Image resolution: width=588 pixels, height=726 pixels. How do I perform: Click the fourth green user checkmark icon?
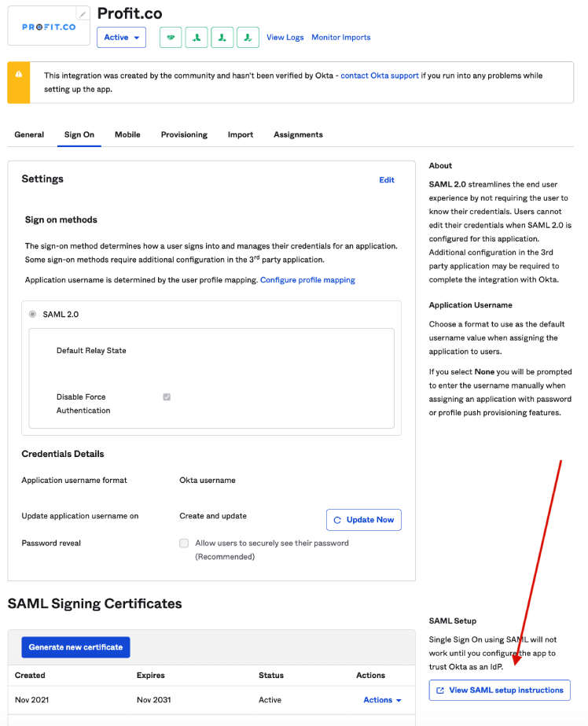[248, 38]
